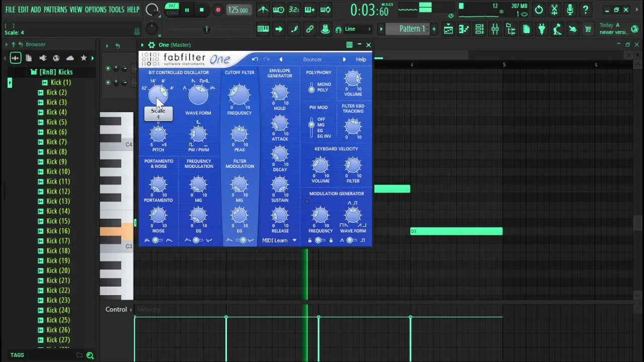Expand the Control lane selector arrow
The width and height of the screenshot is (644, 362).
pyautogui.click(x=131, y=310)
